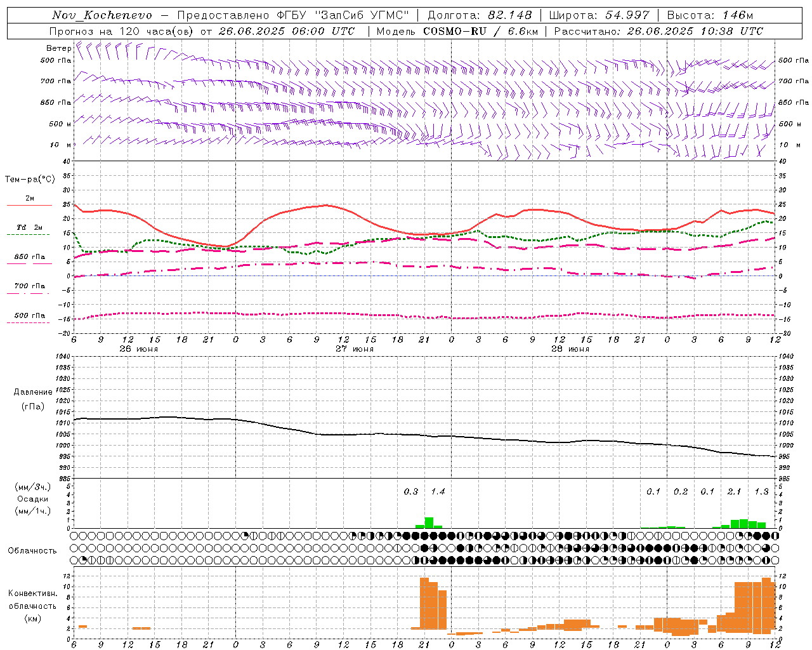Screen dimensions: 812x650
Task: Select the 26 июня date label
Action: 139,349
